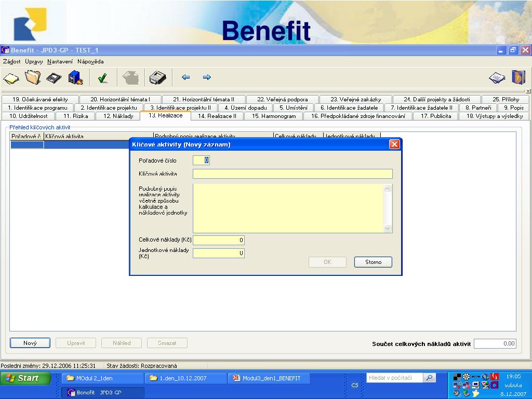This screenshot has height=399, width=532.
Task: Select tab 18. Výstupy a výsledky
Action: 495,116
